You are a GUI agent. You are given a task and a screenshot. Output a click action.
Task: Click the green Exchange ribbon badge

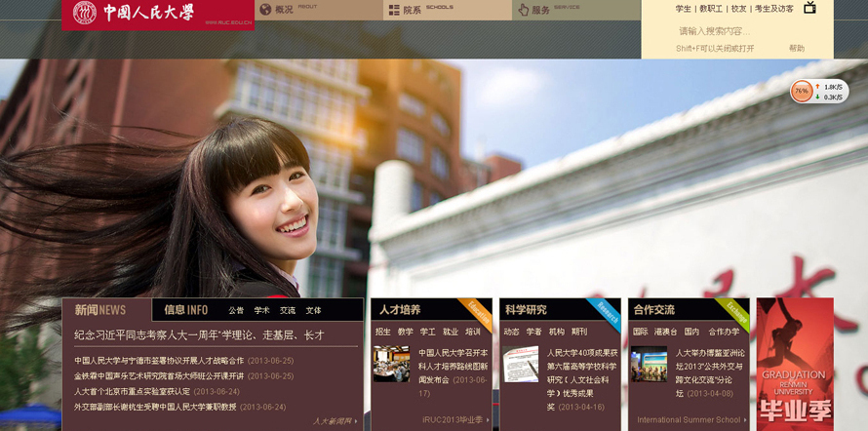click(736, 312)
